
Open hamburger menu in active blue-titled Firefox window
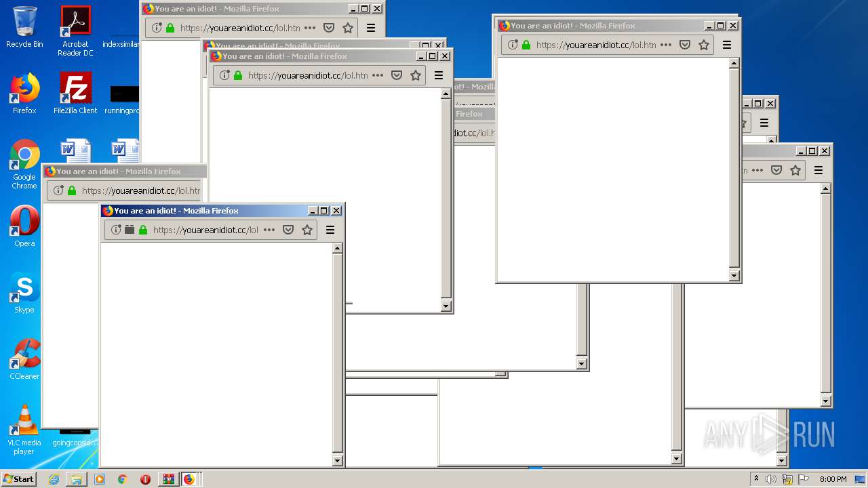(x=330, y=230)
